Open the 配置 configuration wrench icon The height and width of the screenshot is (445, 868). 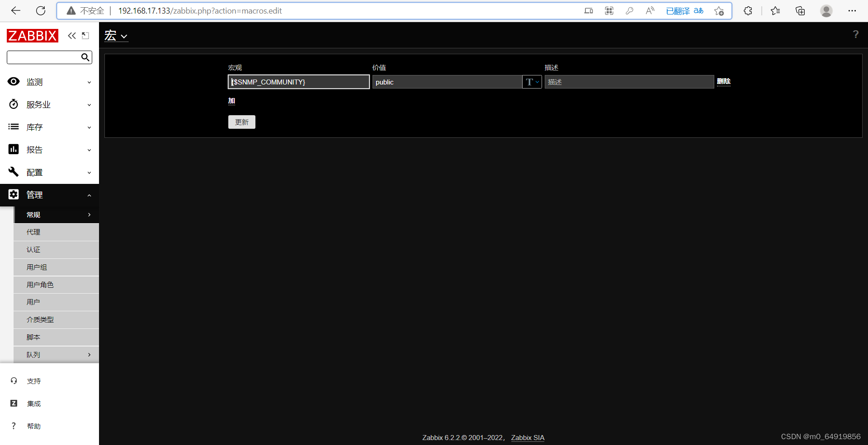tap(14, 172)
